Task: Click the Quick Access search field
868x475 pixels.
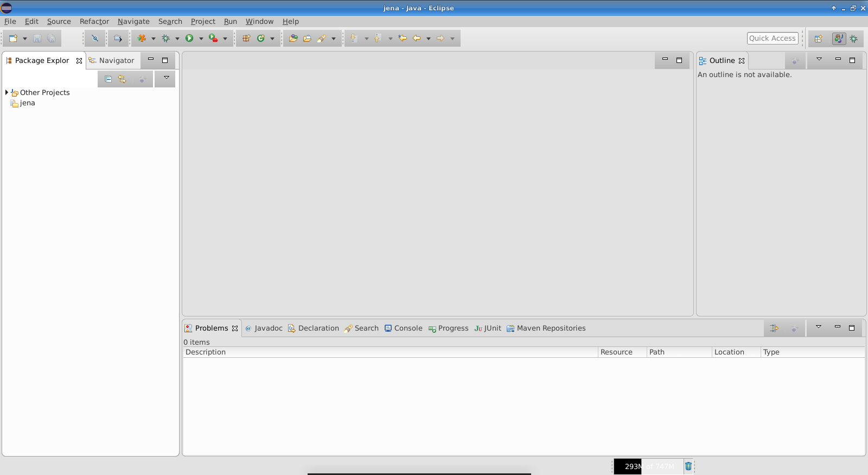Action: [x=772, y=39]
